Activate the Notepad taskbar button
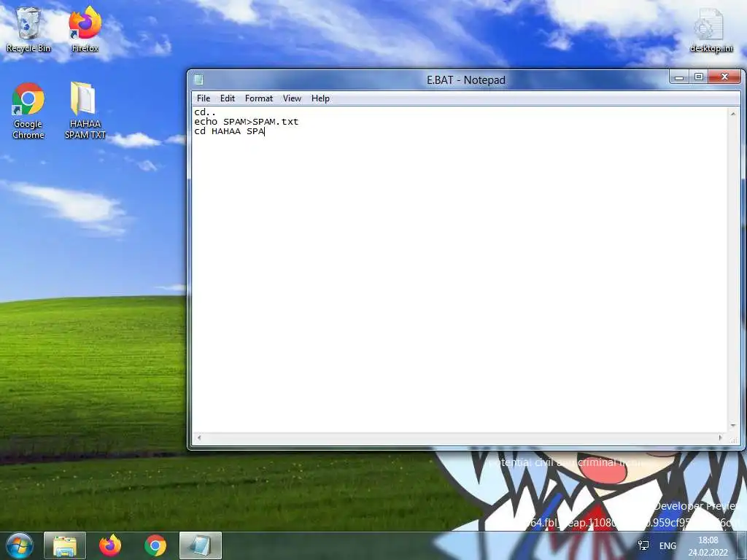The image size is (747, 560). click(x=201, y=545)
